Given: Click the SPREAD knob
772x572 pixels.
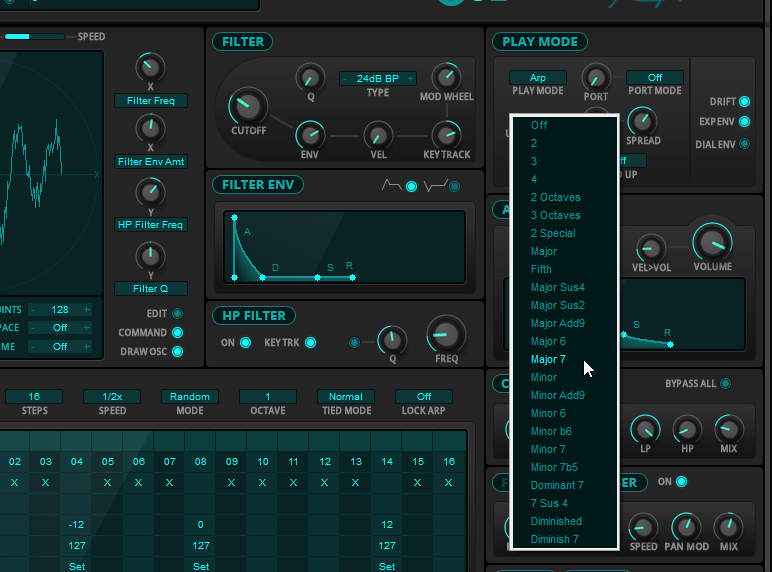Looking at the screenshot, I should tap(643, 121).
